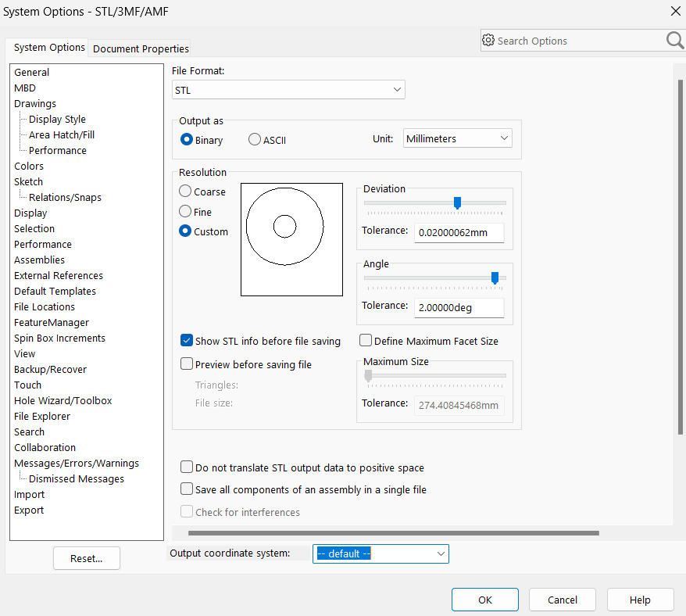Select Display category
The height and width of the screenshot is (616, 686).
click(x=30, y=213)
